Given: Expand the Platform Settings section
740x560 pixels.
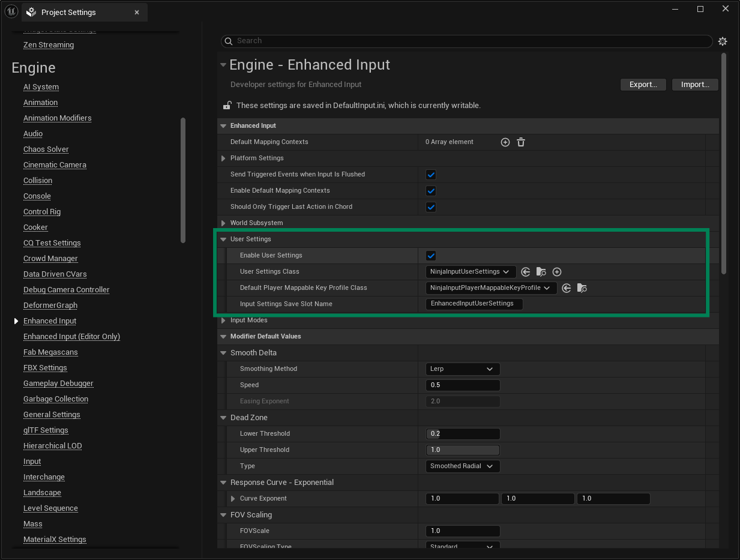Looking at the screenshot, I should coord(223,158).
